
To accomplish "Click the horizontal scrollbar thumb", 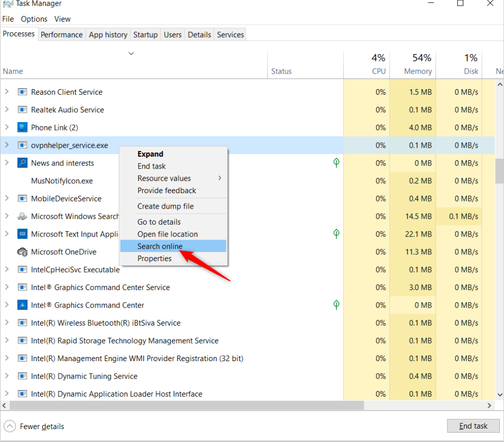I will [187, 405].
